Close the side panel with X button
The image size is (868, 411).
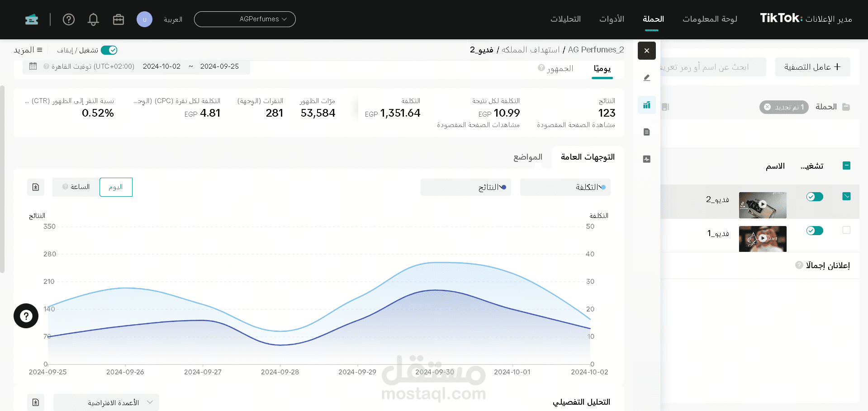647,51
